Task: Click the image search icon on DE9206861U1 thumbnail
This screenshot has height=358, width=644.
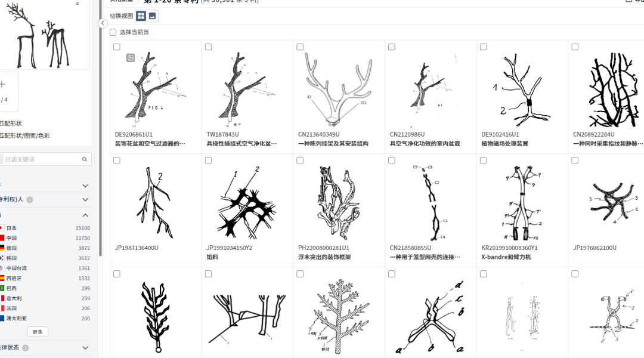Action: pyautogui.click(x=131, y=58)
